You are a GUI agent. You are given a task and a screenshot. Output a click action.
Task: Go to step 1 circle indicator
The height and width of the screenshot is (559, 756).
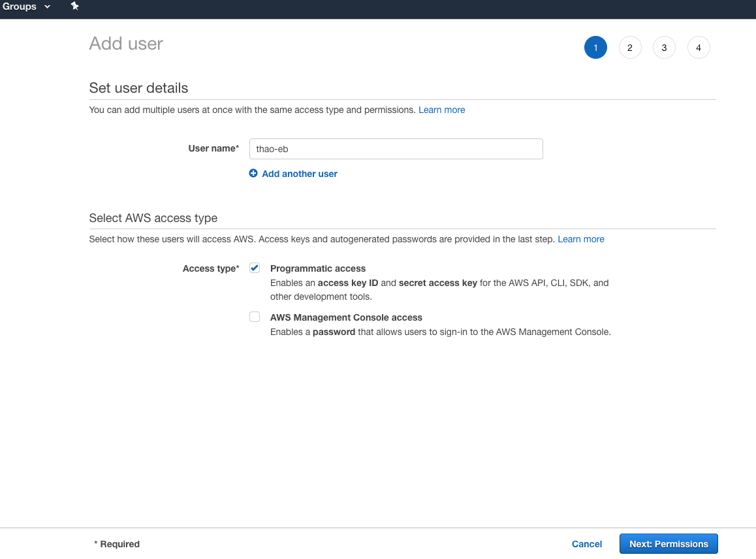pos(595,48)
